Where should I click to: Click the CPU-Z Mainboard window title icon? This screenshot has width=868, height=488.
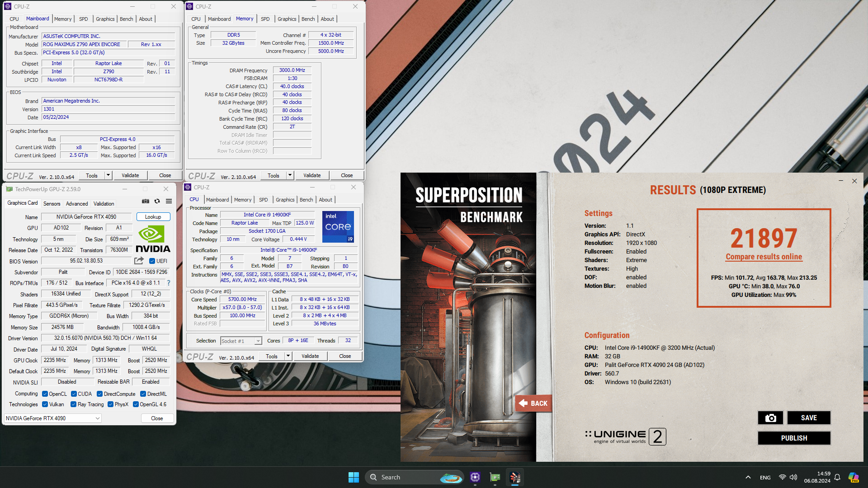click(x=8, y=6)
